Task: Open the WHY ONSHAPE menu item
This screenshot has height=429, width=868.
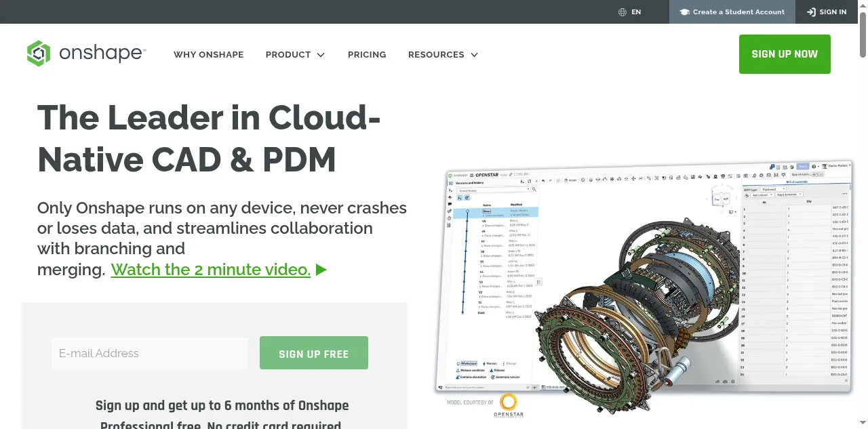Action: point(208,54)
